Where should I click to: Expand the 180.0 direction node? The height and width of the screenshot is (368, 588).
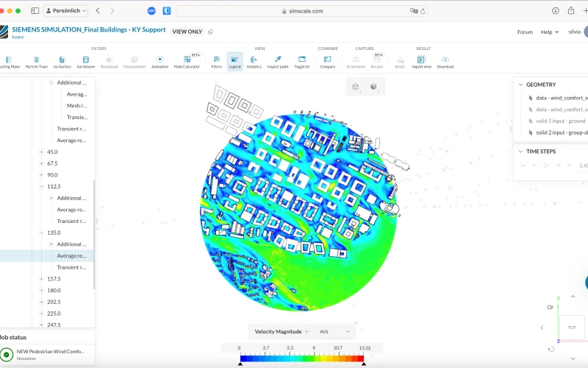click(x=42, y=291)
